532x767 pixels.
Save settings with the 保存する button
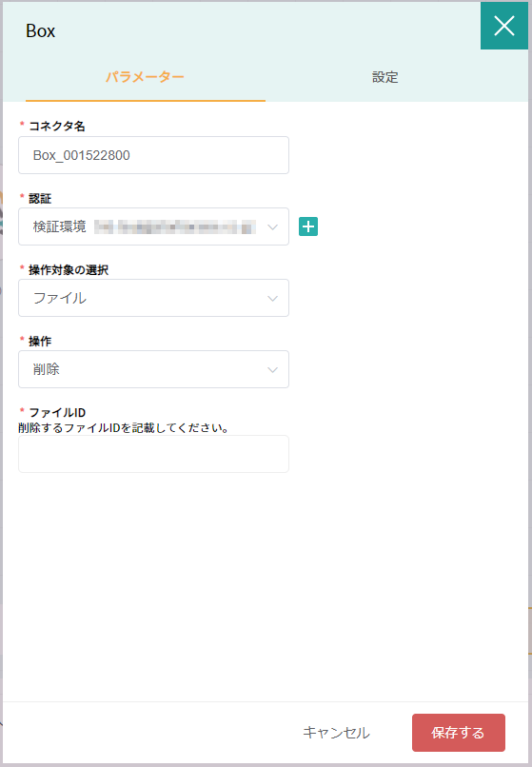pyautogui.click(x=459, y=733)
